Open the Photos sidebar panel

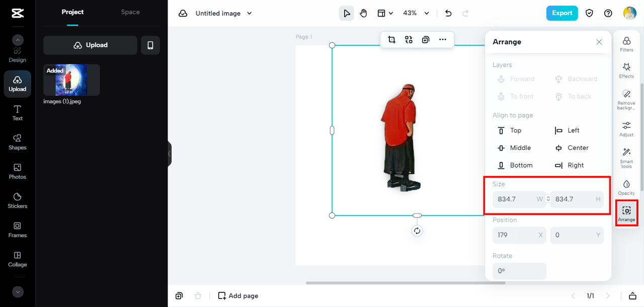coord(17,171)
